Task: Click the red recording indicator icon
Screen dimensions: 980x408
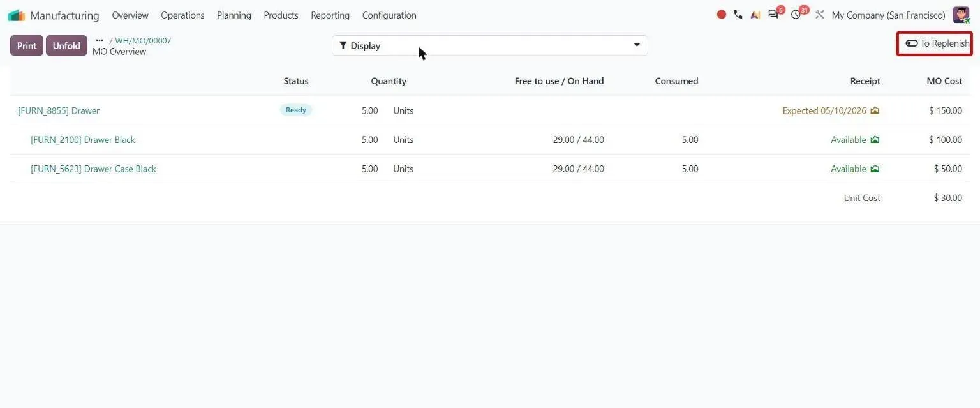Action: point(722,15)
